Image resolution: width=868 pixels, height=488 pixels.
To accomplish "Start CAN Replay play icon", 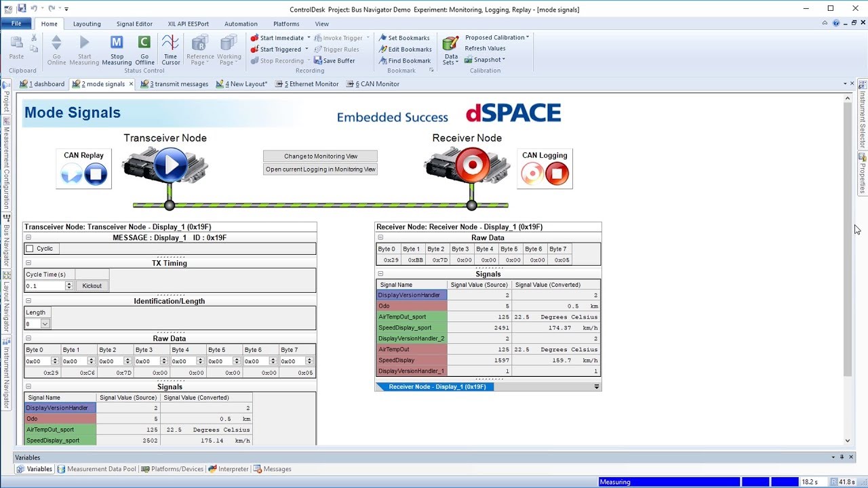I will pos(71,174).
